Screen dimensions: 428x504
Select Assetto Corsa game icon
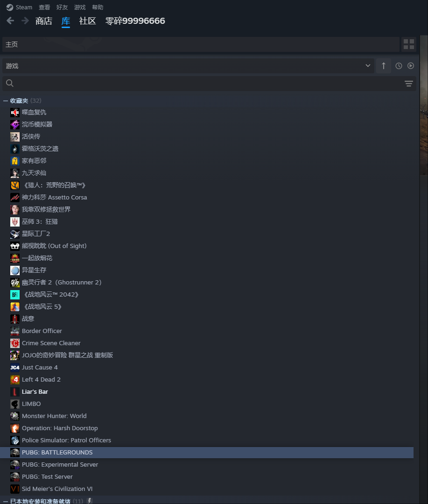click(15, 198)
